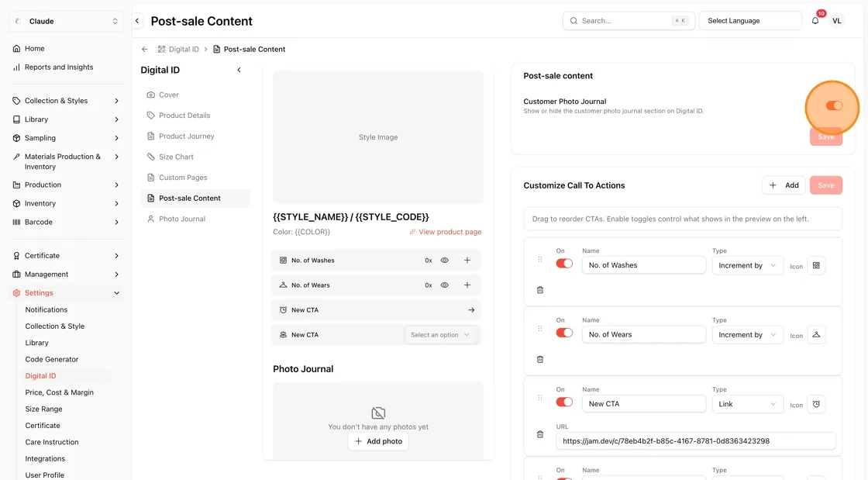Toggle visibility eye for No. of Washes
The image size is (868, 480).
pos(445,261)
